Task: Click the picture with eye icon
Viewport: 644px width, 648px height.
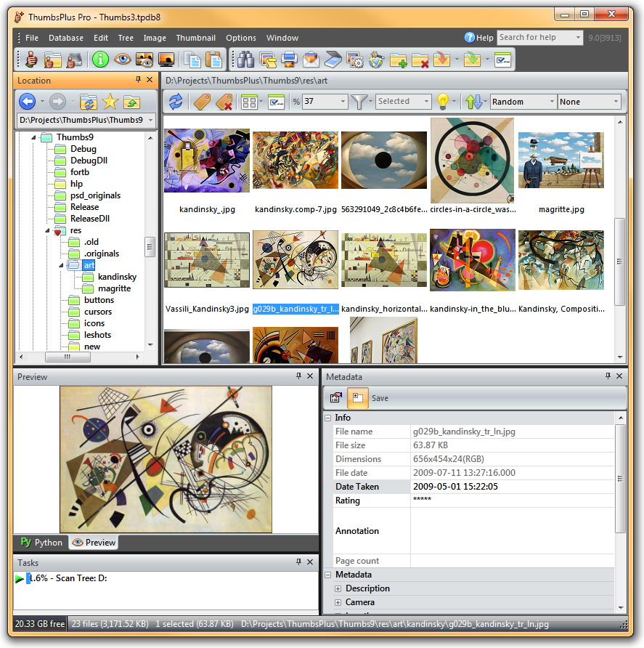Action: [x=144, y=60]
